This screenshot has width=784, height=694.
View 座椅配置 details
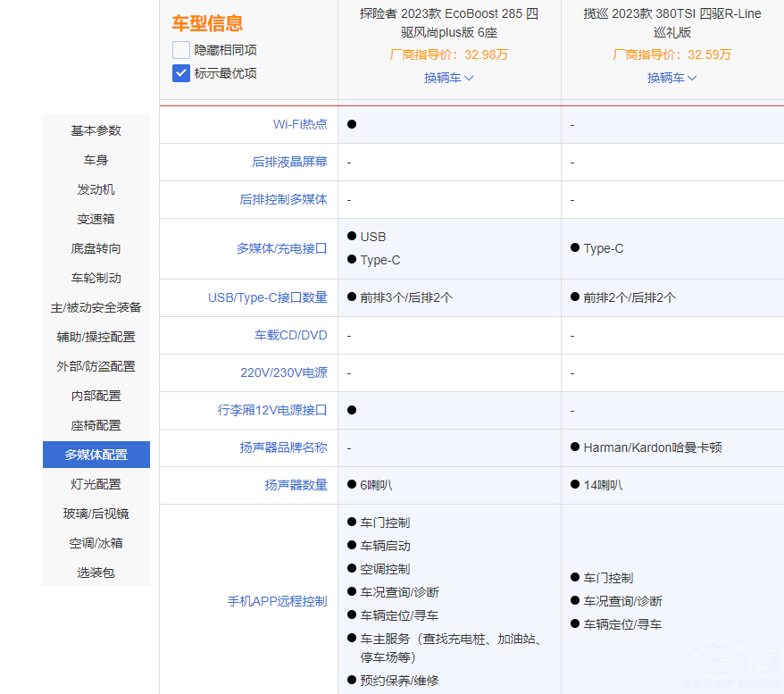(96, 424)
